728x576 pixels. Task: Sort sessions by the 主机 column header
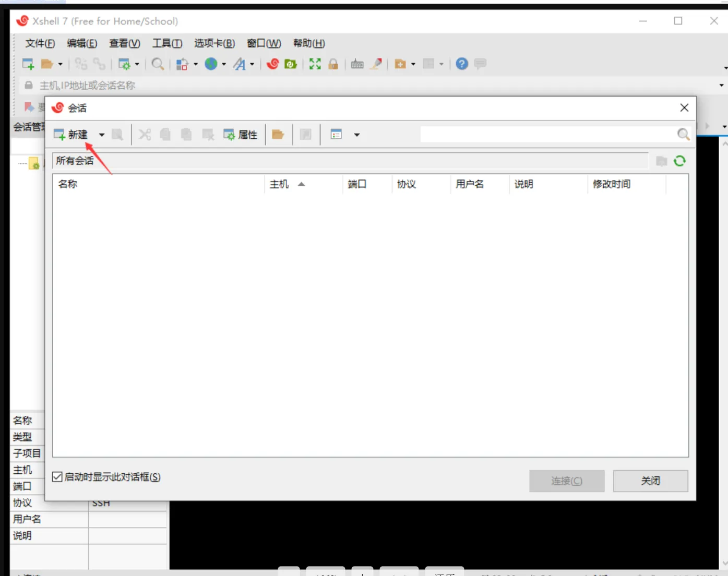click(304, 184)
